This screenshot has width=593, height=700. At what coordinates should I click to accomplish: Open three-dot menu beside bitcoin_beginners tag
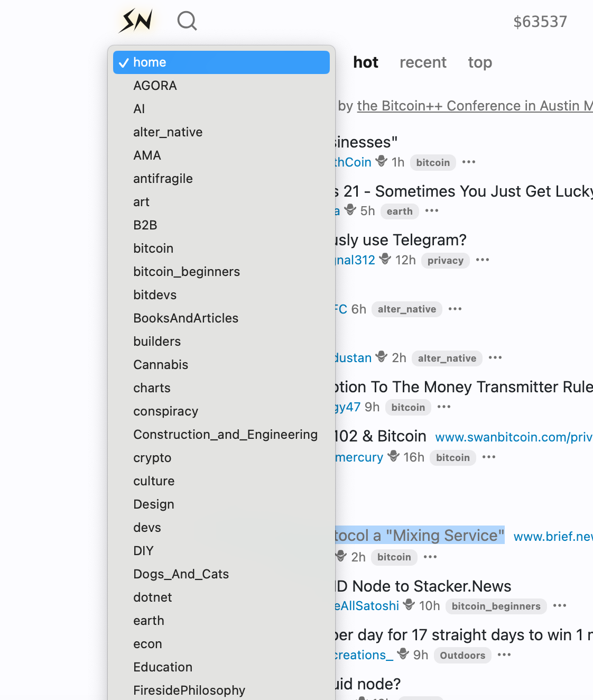[x=560, y=606]
